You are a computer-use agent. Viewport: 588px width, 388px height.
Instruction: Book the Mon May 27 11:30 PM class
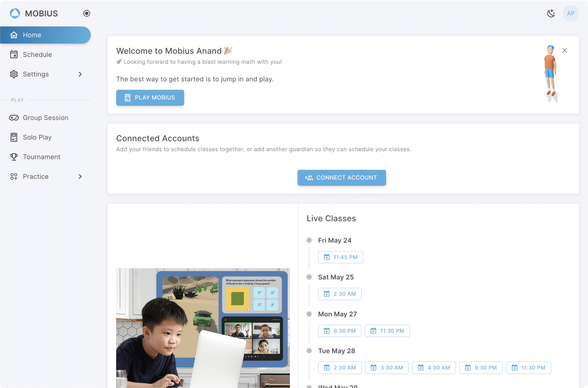coord(387,331)
